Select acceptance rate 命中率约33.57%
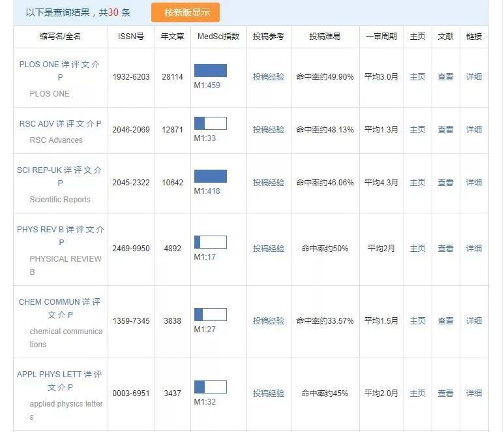 click(325, 320)
